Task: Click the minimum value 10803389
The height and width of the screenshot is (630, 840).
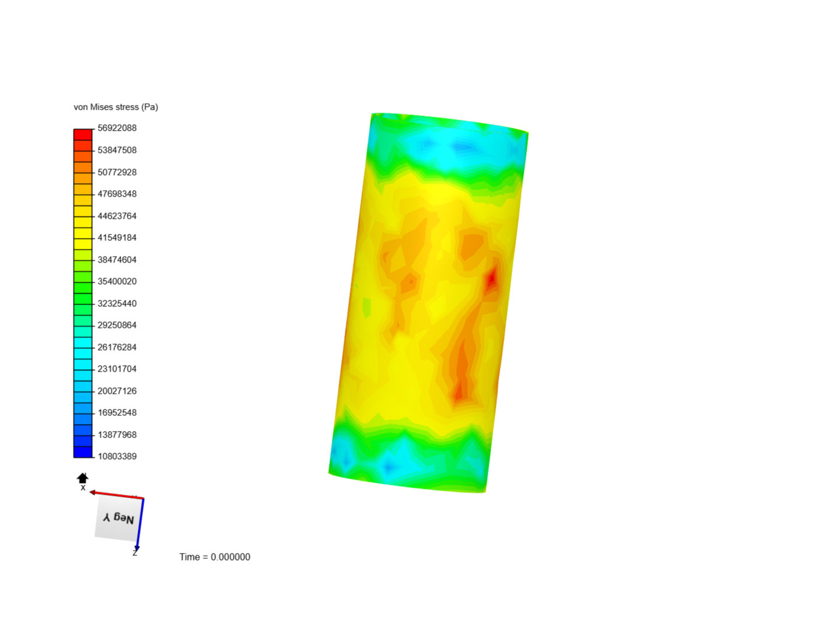Action: 117,456
